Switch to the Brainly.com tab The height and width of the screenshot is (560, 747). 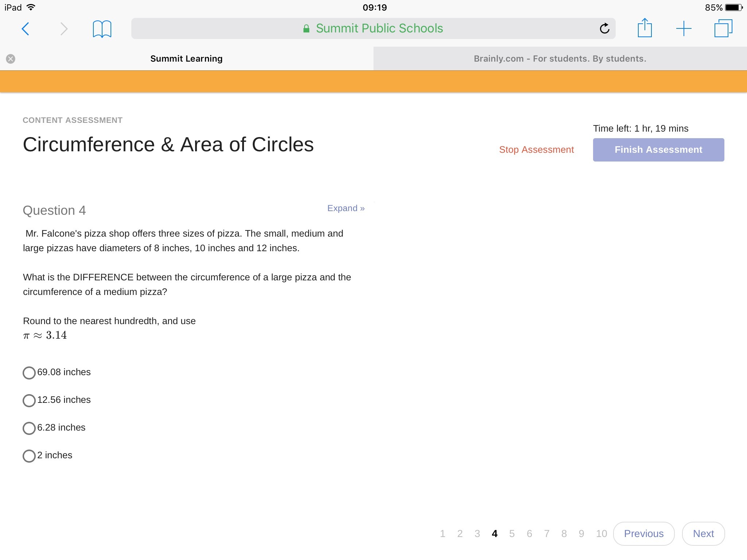(560, 59)
